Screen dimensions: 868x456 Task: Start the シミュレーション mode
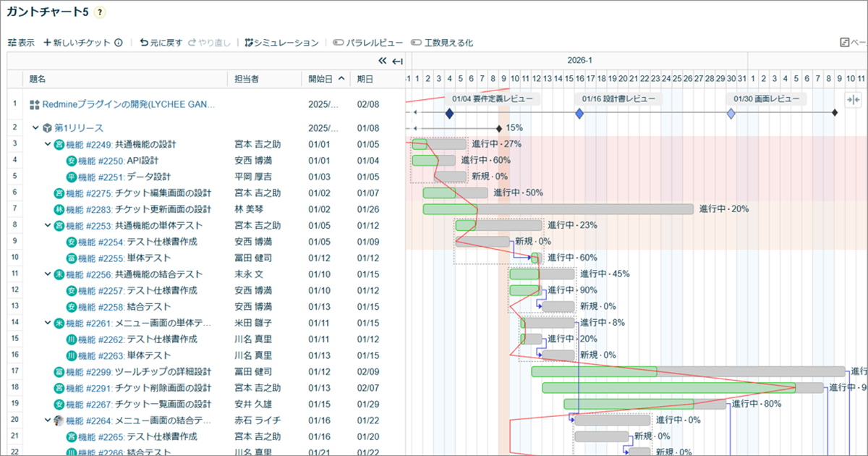[x=281, y=43]
